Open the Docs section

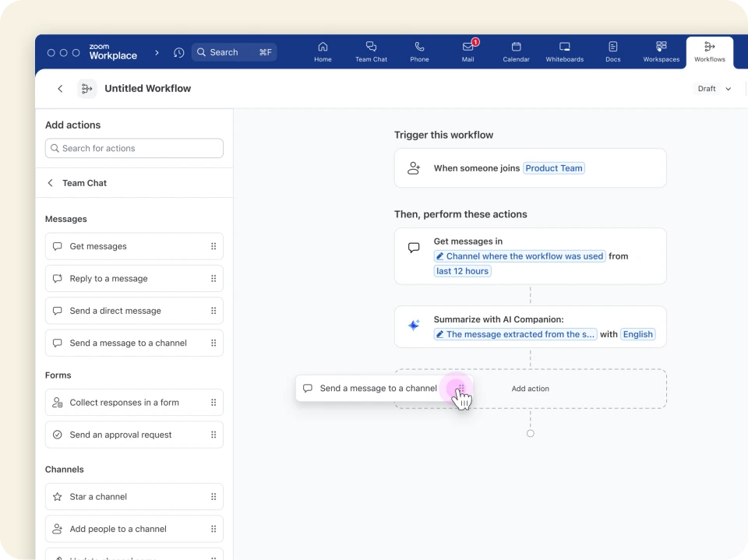(612, 51)
